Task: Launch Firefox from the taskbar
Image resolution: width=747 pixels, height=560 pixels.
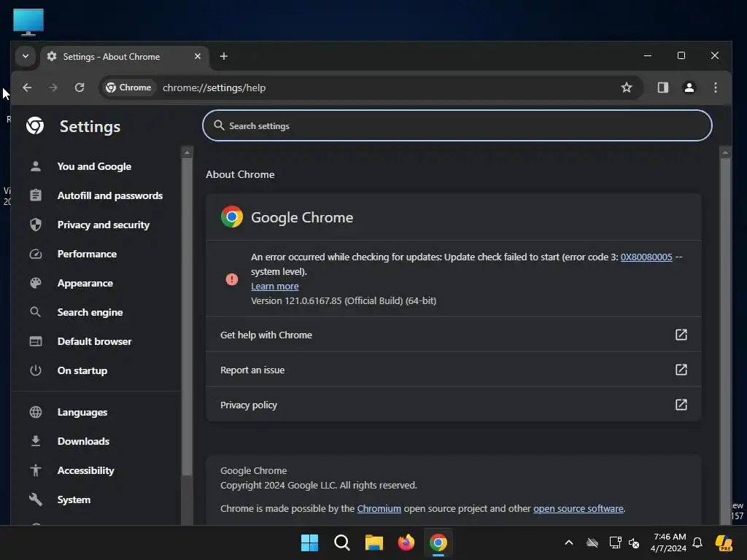Action: [406, 542]
